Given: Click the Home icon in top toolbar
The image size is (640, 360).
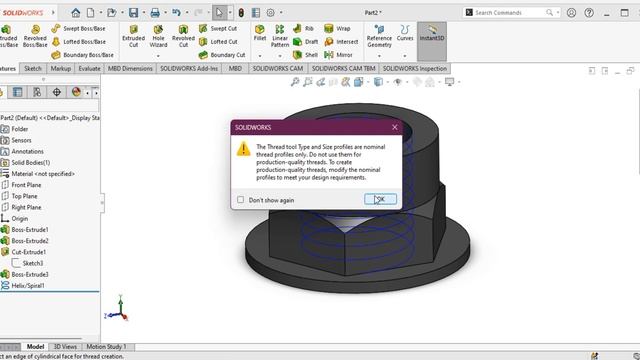Looking at the screenshot, I should tap(76, 13).
